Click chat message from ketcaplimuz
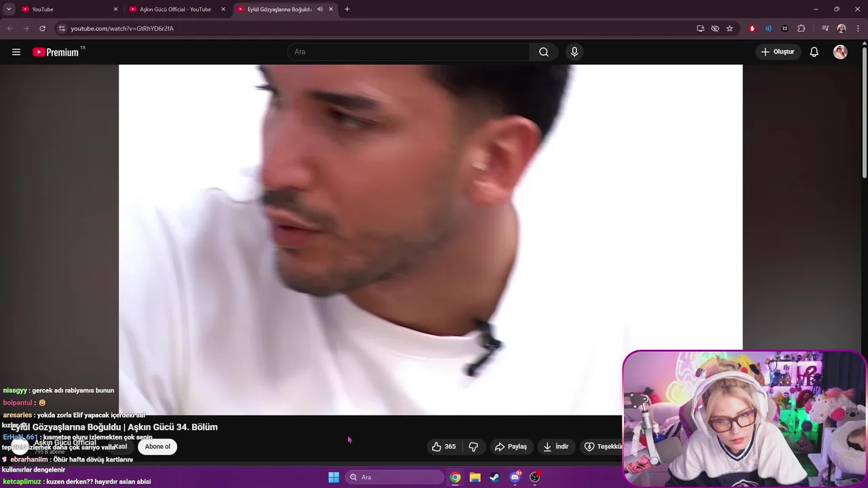This screenshot has width=868, height=488. [x=77, y=482]
